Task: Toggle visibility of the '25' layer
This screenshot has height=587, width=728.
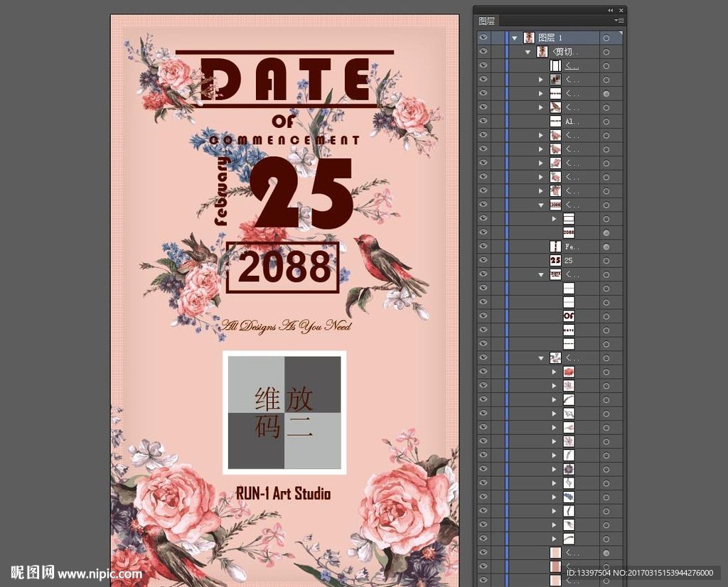Action: 483,261
